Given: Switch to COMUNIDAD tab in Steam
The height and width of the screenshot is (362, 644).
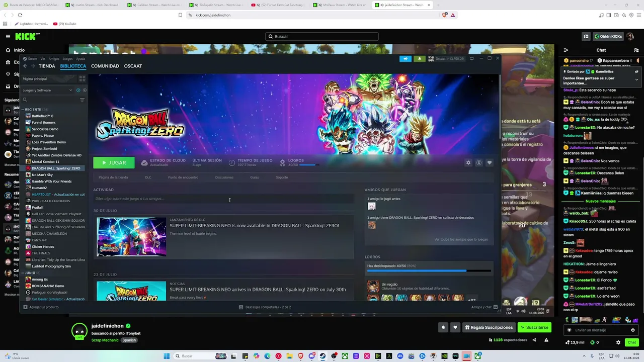Looking at the screenshot, I should click(105, 66).
